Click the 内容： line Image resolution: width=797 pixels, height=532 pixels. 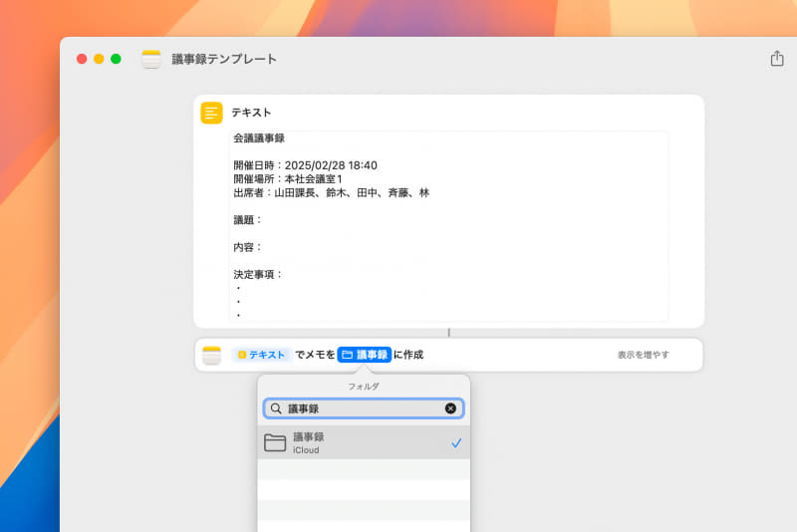click(247, 247)
